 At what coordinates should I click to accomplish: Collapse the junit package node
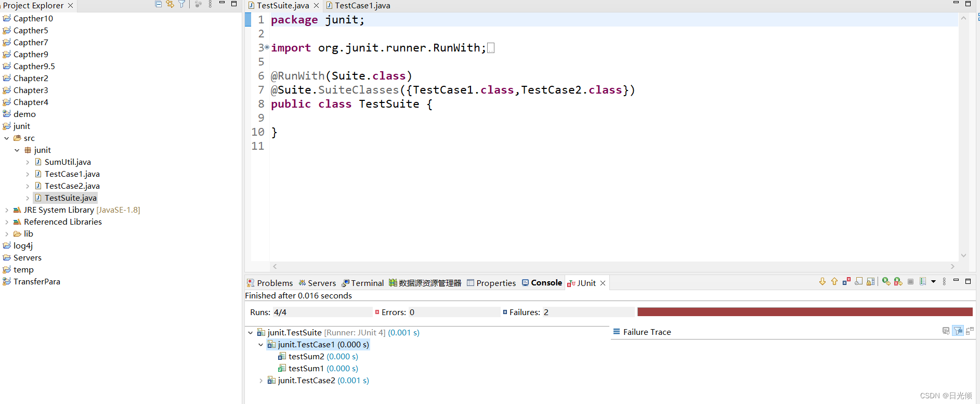(x=17, y=150)
